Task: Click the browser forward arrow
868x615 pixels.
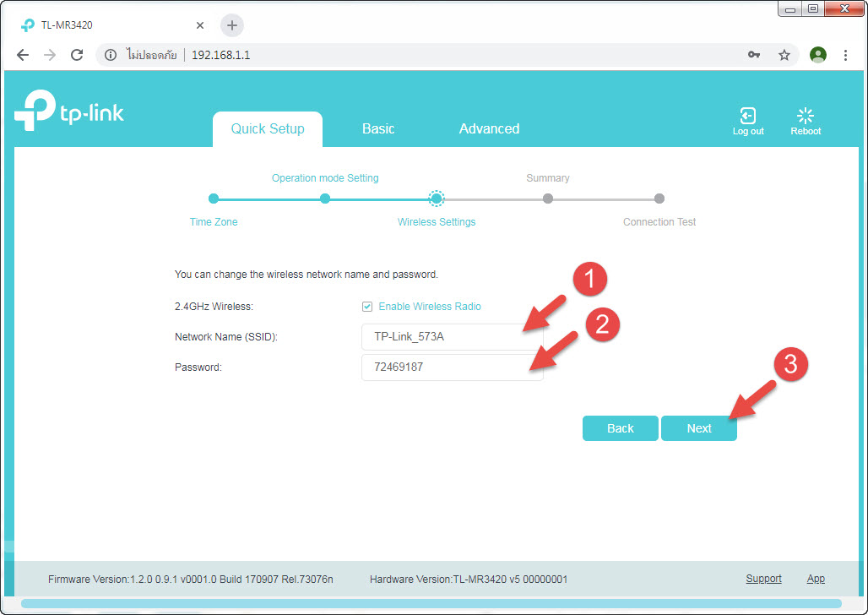Action: click(50, 55)
